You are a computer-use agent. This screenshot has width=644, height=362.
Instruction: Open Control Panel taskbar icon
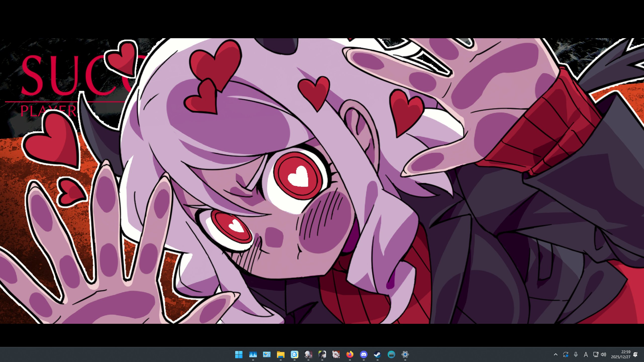(267, 354)
